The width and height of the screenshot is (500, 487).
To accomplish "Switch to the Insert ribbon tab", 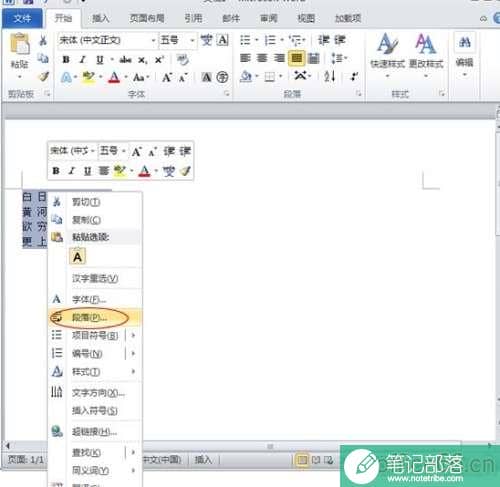I will coord(100,18).
